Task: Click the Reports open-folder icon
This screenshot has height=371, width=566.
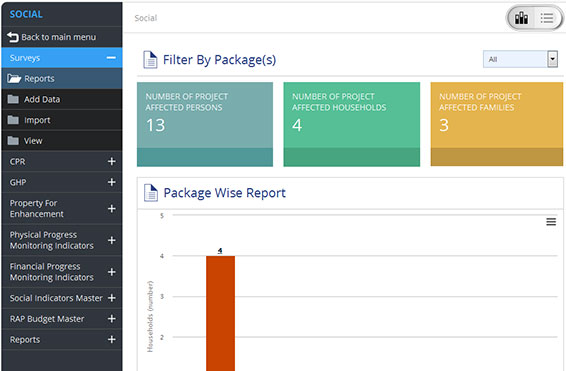Action: (14, 78)
